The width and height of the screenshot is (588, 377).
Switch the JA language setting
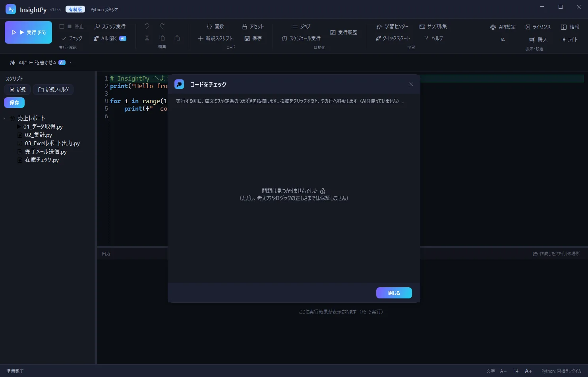(x=503, y=40)
